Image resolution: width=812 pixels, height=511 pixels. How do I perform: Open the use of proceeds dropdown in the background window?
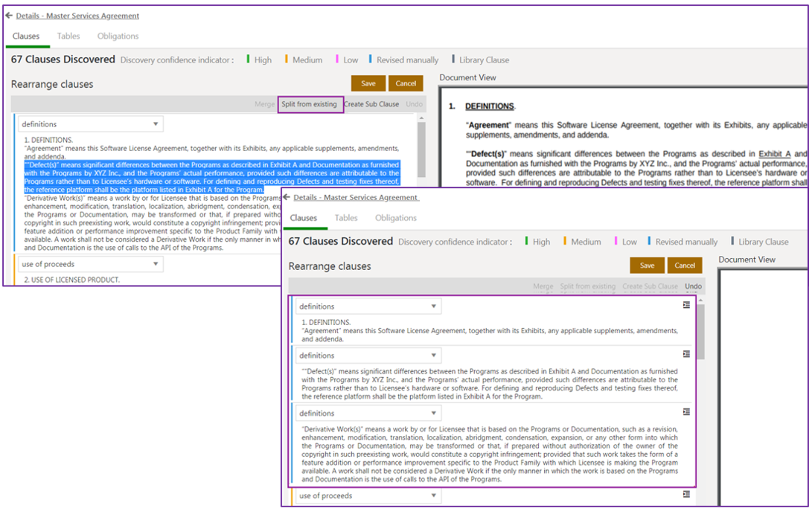(x=90, y=264)
